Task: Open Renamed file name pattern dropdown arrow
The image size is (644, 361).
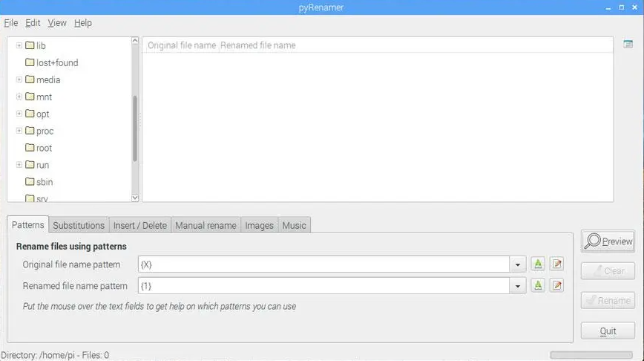Action: (518, 286)
